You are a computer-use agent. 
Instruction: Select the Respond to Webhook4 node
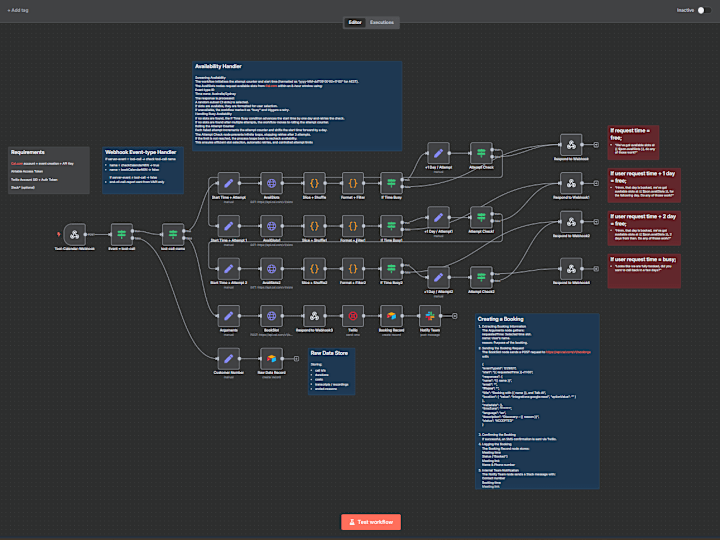[571, 269]
